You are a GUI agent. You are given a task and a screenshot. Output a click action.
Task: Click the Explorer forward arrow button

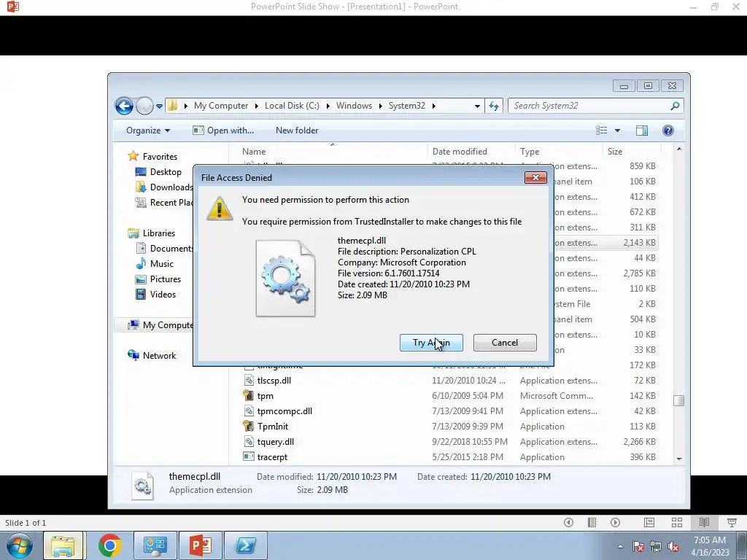[144, 106]
